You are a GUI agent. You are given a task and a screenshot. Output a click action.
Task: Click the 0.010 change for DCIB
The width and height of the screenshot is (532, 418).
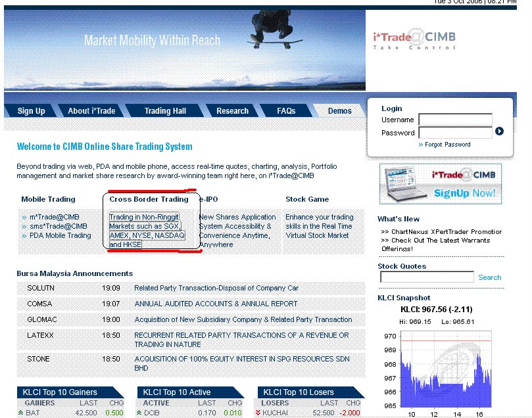[x=233, y=413]
